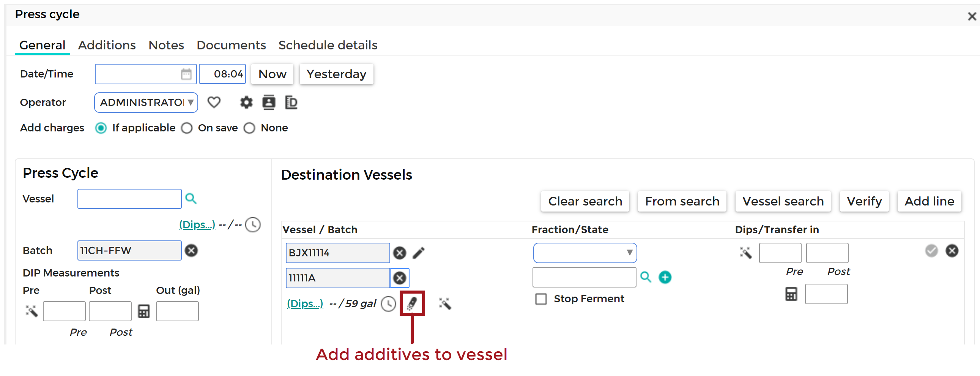Open the Schedule details tab
The height and width of the screenshot is (376, 980).
[x=328, y=45]
